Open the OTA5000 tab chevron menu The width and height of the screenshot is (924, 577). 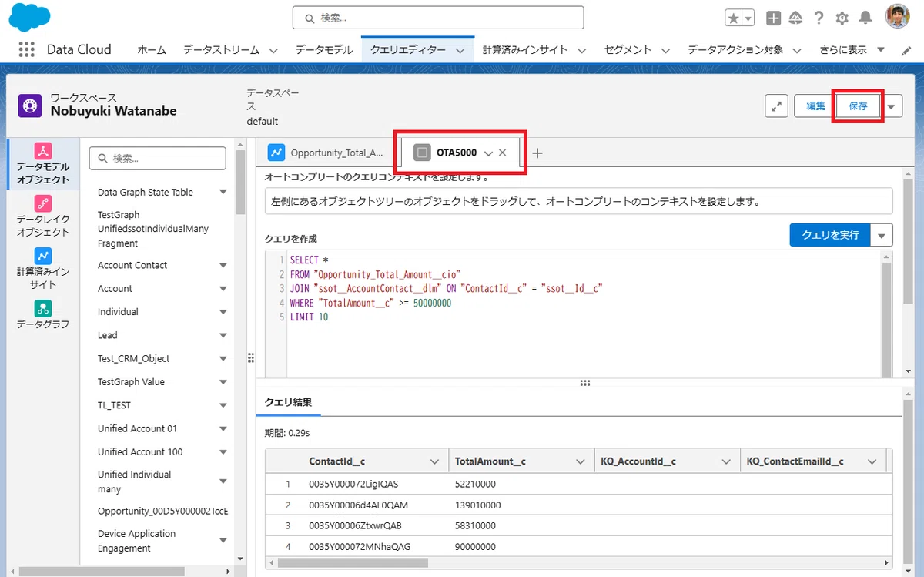[x=488, y=153]
